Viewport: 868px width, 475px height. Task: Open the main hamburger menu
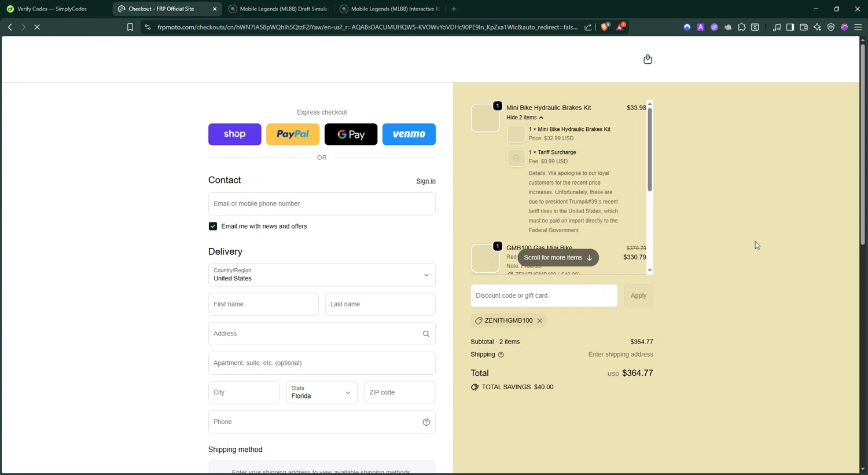coord(858,27)
